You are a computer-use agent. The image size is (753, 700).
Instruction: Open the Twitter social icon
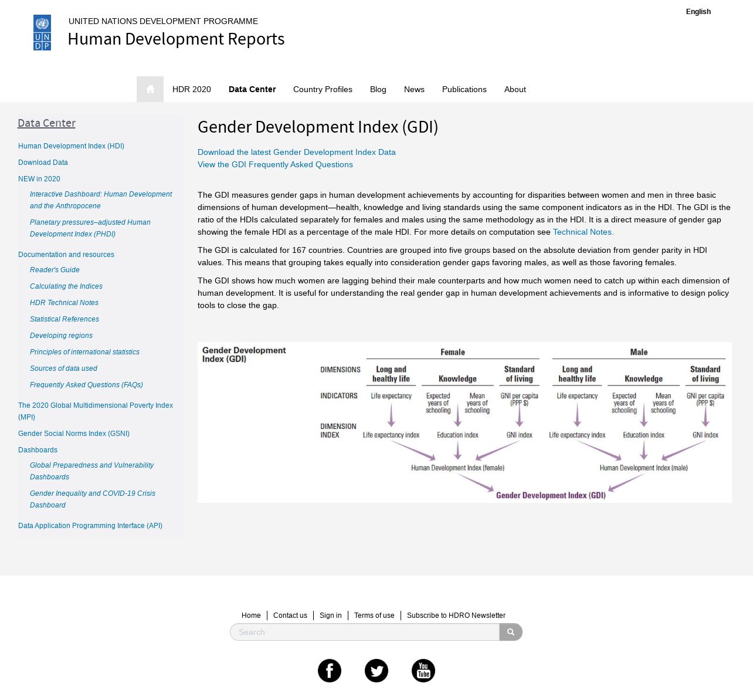pos(376,671)
